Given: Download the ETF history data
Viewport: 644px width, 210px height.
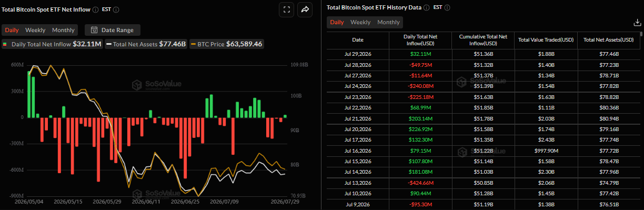Looking at the screenshot, I should coord(637,22).
